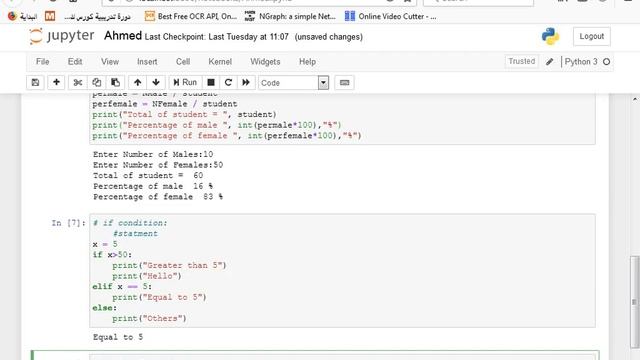The width and height of the screenshot is (640, 360).
Task: Click the print("Greater than 5") line
Action: coord(169,265)
